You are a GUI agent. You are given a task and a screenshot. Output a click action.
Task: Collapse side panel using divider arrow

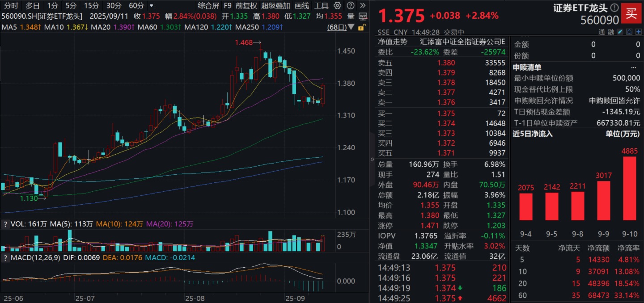(372, 159)
